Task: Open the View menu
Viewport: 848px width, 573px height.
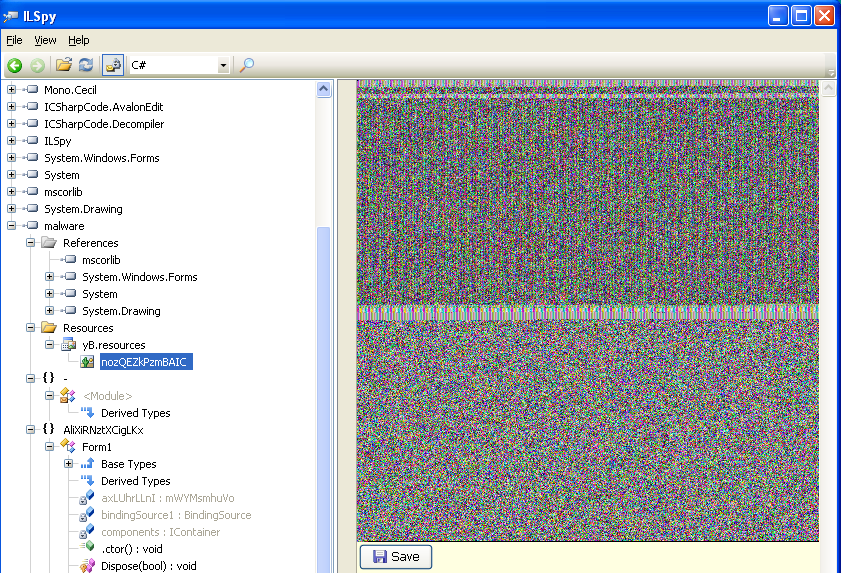Action: (45, 40)
